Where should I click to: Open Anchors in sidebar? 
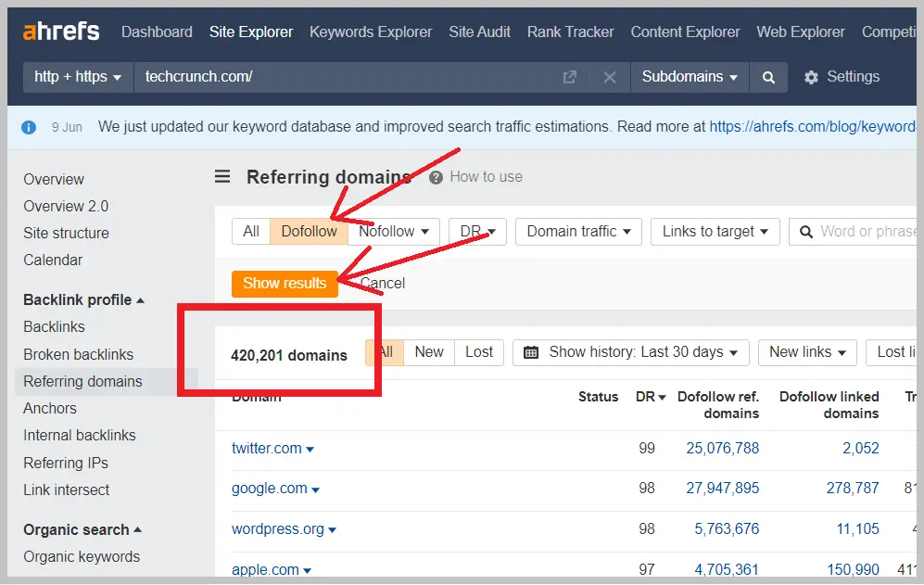click(x=50, y=408)
